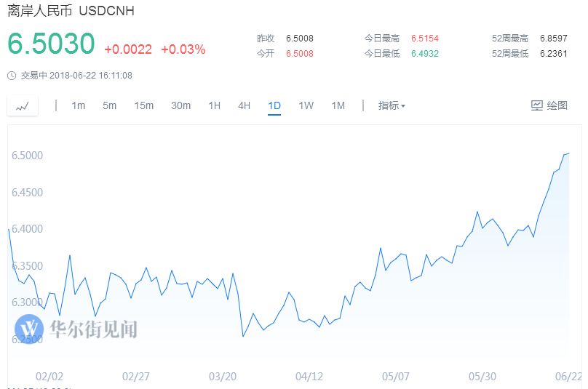
Task: Switch to the 1W weekly view
Action: tap(306, 105)
